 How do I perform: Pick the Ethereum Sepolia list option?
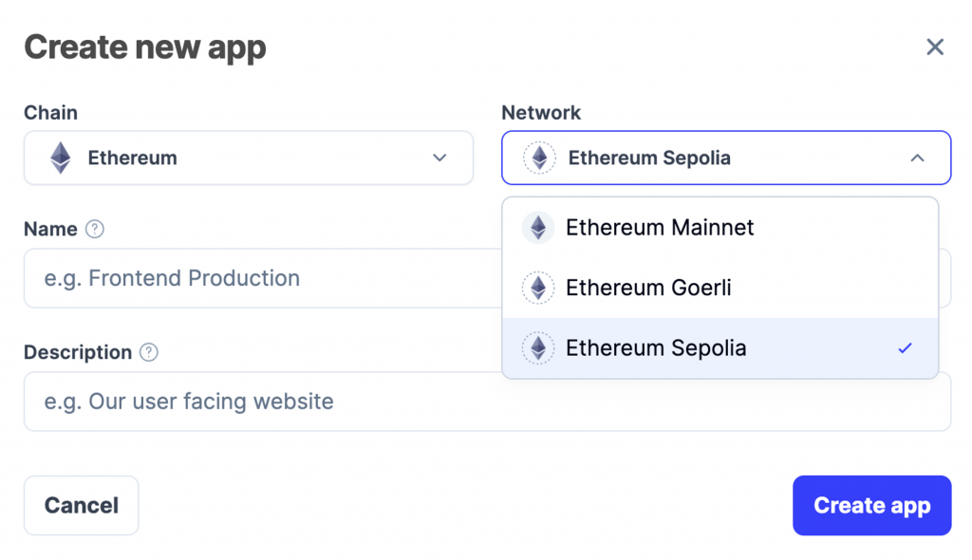pyautogui.click(x=656, y=348)
